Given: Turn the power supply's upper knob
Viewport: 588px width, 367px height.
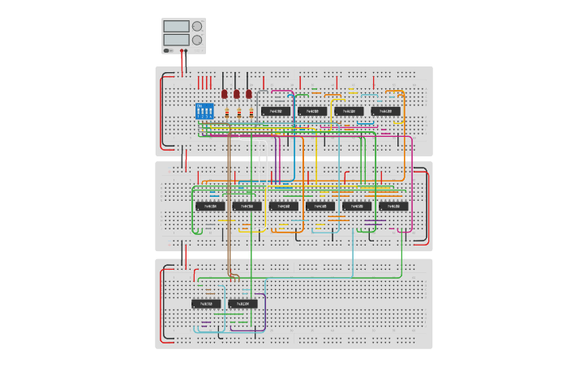Looking at the screenshot, I should coord(196,27).
